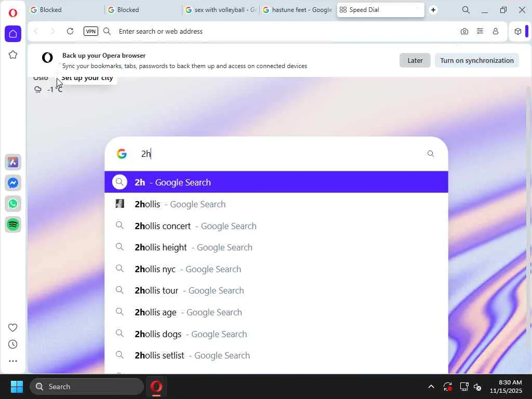This screenshot has width=532, height=399.
Task: Open Spotify in the sidebar
Action: point(13,224)
